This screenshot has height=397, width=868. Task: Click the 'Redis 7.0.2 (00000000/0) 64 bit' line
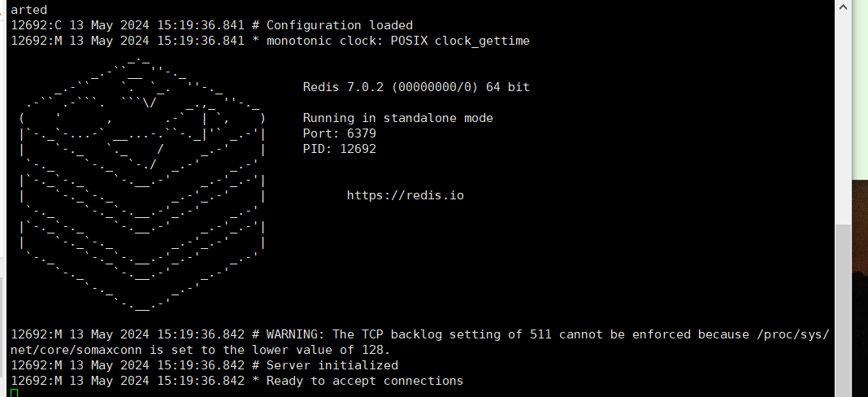click(x=416, y=87)
